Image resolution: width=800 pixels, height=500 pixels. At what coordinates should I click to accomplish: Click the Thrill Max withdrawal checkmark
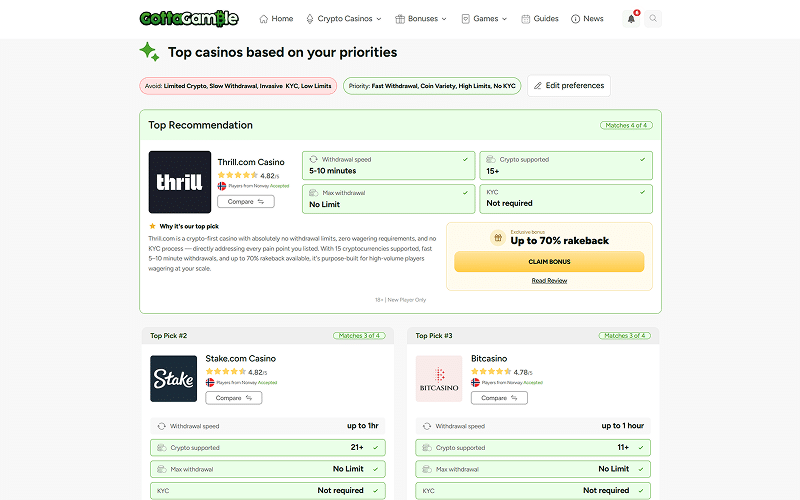click(465, 193)
